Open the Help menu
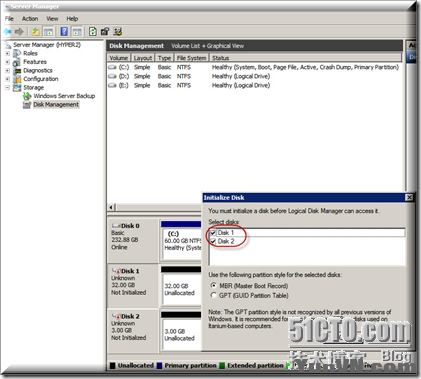This screenshot has height=379, width=421. (72, 19)
